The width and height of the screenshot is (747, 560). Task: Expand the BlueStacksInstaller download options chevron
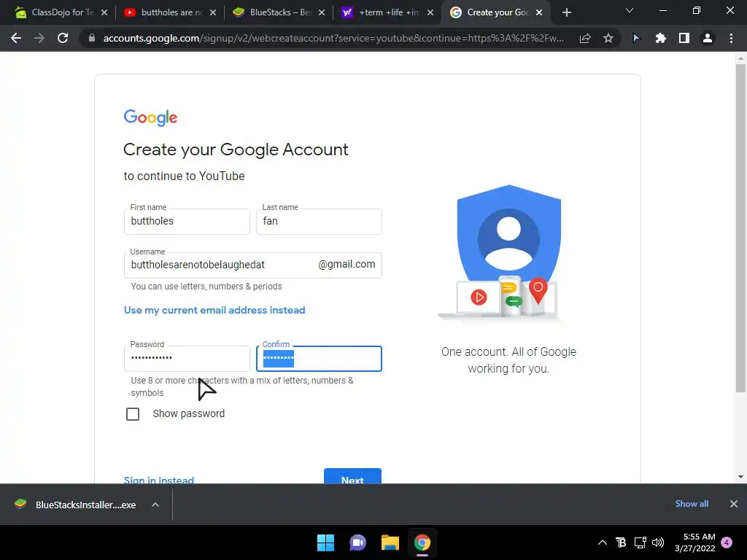coord(155,505)
